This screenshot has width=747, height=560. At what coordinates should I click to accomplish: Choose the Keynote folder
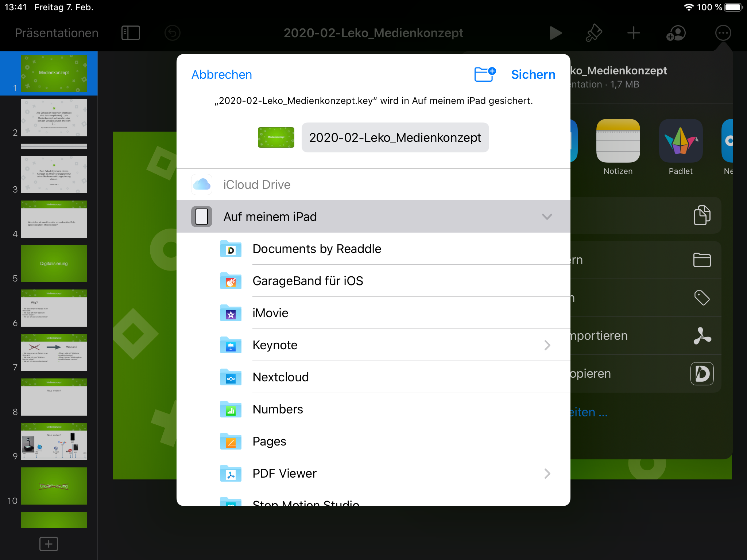click(x=373, y=345)
